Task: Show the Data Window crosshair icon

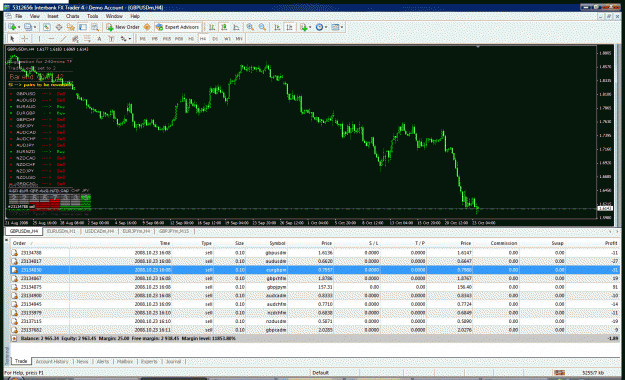Action: pos(59,27)
